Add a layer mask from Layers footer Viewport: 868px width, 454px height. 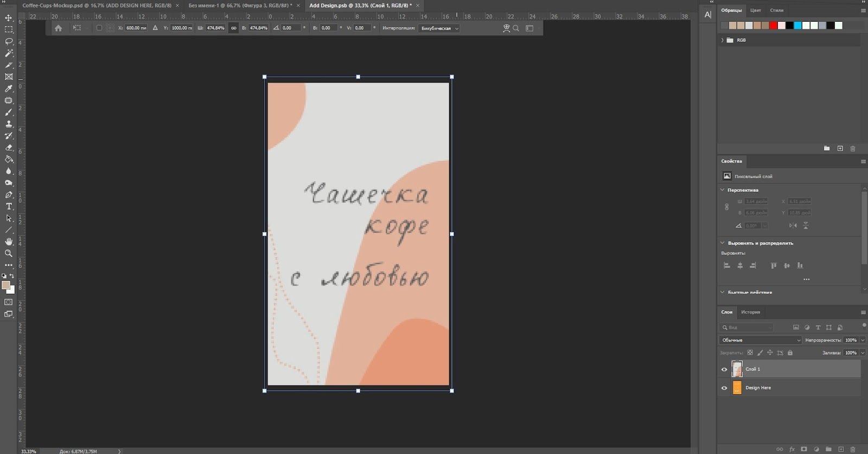(804, 449)
